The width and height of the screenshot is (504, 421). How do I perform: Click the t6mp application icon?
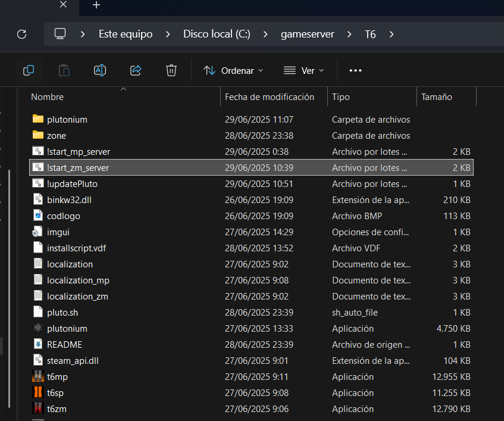pyautogui.click(x=38, y=376)
